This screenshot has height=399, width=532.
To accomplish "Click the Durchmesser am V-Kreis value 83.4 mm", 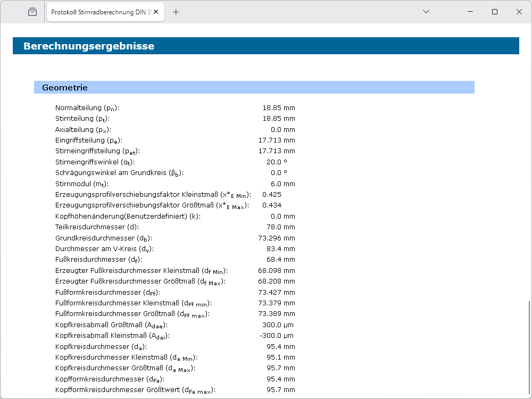I will click(280, 249).
